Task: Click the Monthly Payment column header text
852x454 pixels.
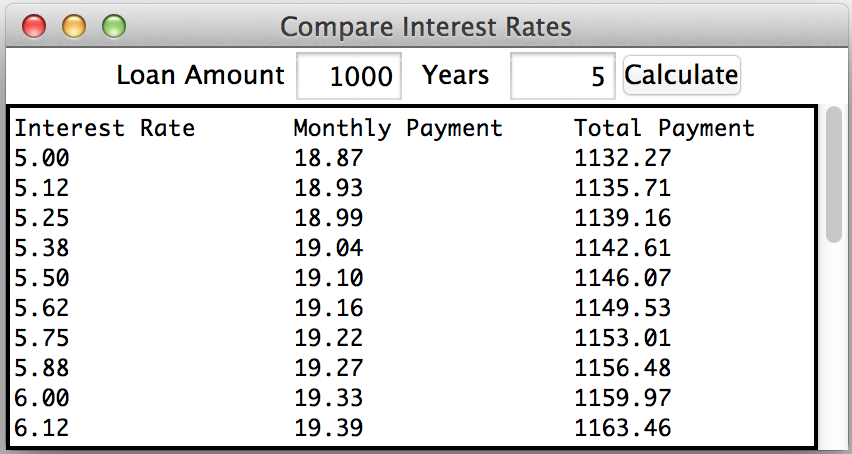Action: [x=397, y=128]
